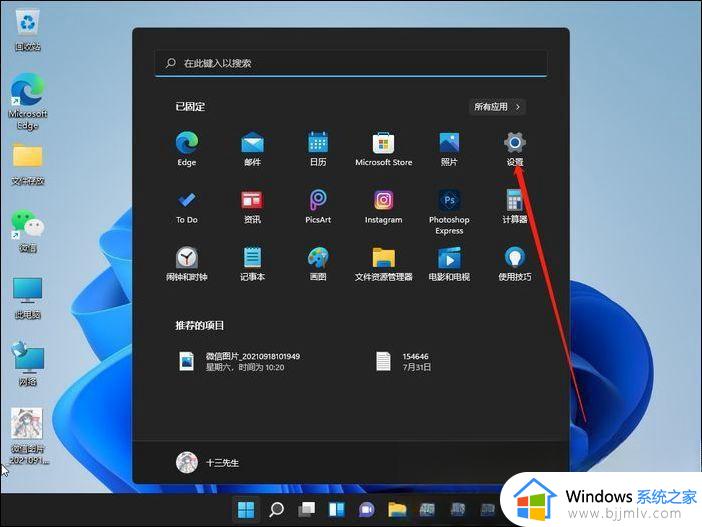Open the 计算器 calculator
This screenshot has height=527, width=702.
pyautogui.click(x=515, y=207)
